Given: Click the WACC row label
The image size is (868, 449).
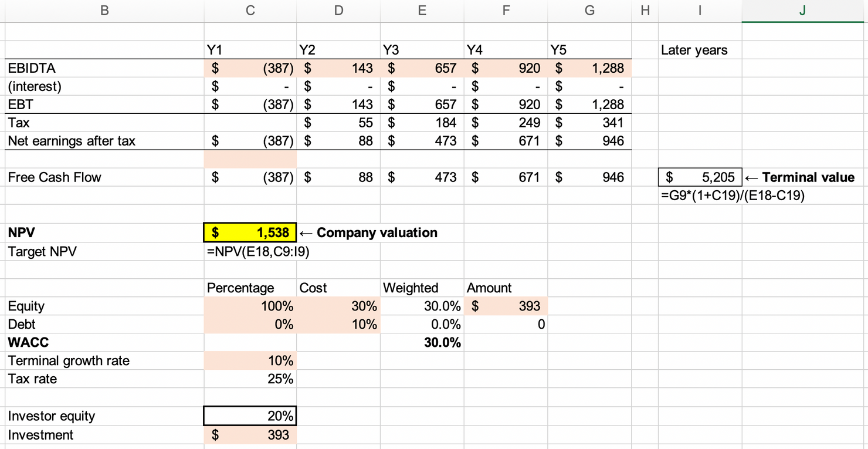Looking at the screenshot, I should coord(28,343).
